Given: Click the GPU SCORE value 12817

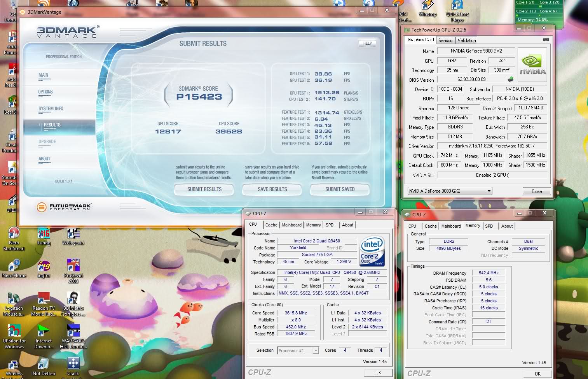Looking at the screenshot, I should point(168,132).
